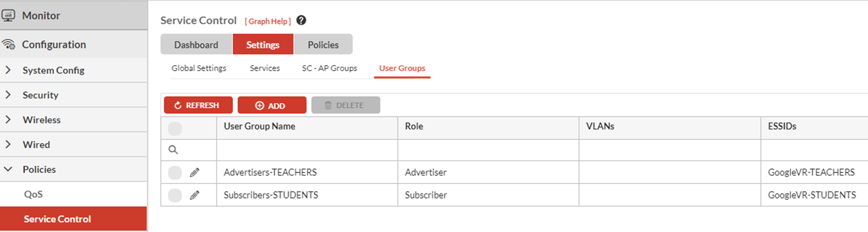Select the Advertisers-TEACHERS row checkbox

(175, 173)
